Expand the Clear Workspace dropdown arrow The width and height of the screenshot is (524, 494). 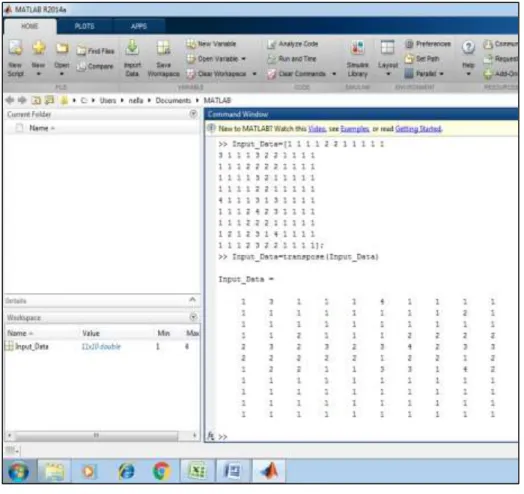tap(255, 74)
